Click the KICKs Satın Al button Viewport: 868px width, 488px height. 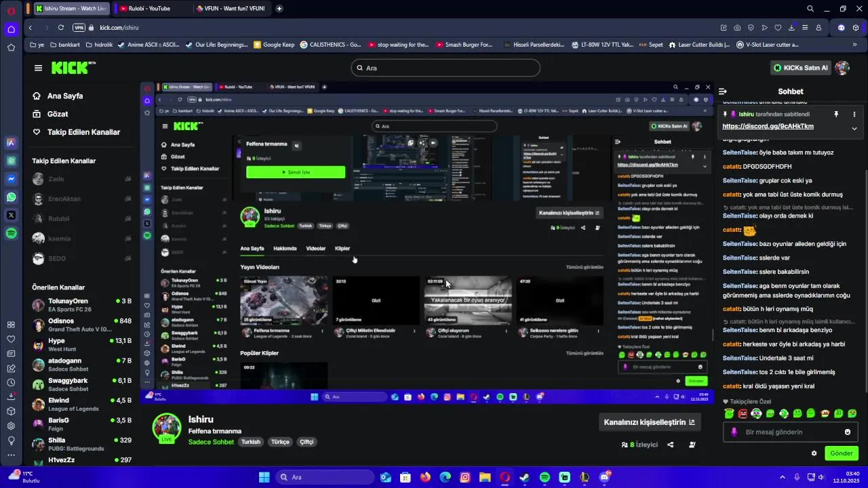801,68
